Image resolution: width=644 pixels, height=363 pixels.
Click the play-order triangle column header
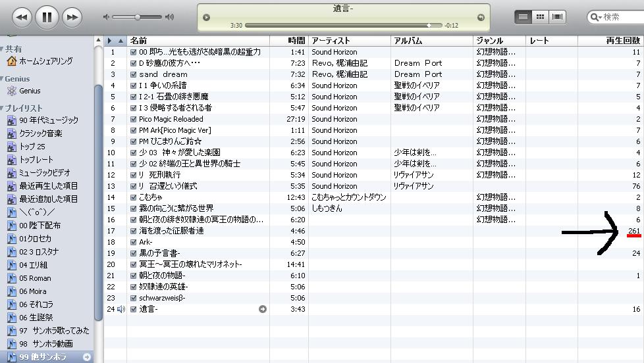(x=109, y=41)
